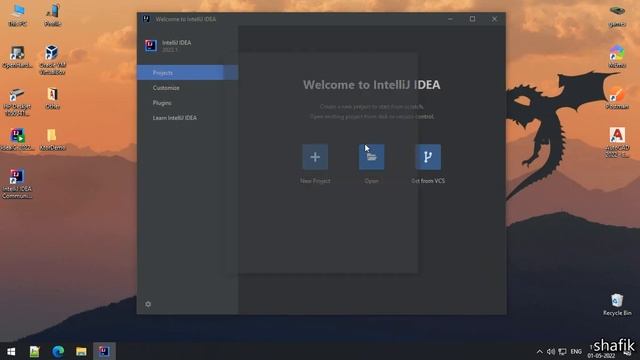The image size is (640, 360).
Task: Open the Windows Start menu
Action: tap(11, 351)
